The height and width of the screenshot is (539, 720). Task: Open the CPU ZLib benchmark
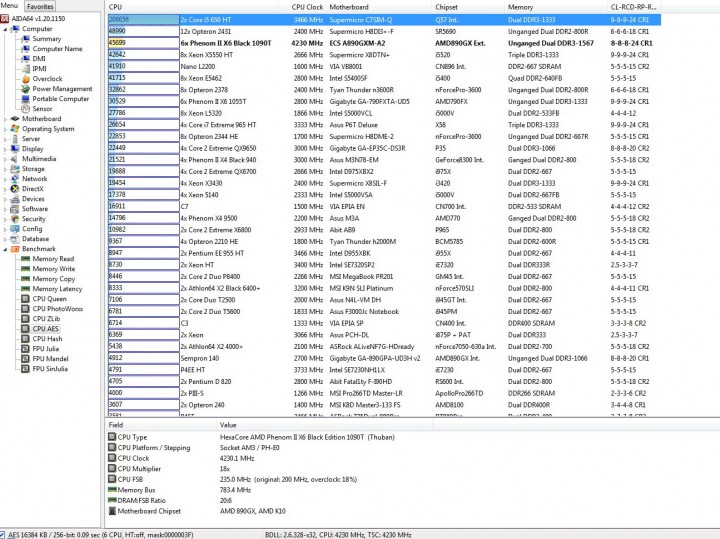pyautogui.click(x=46, y=319)
